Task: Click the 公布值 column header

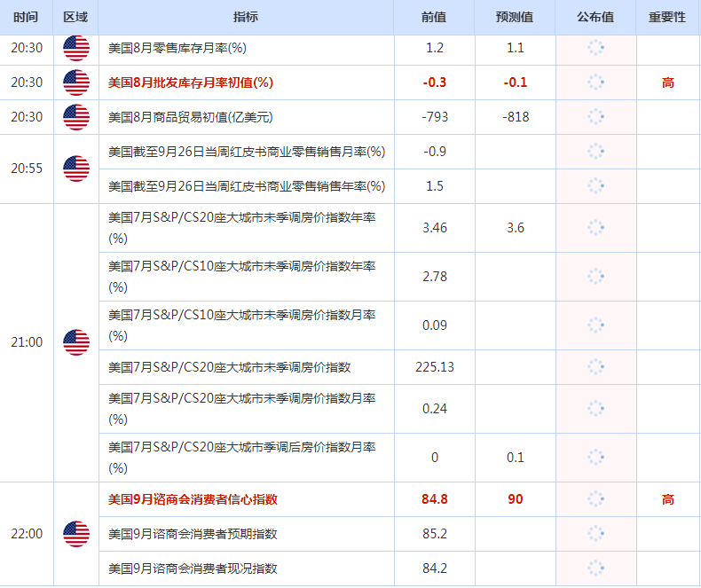Action: coord(595,17)
